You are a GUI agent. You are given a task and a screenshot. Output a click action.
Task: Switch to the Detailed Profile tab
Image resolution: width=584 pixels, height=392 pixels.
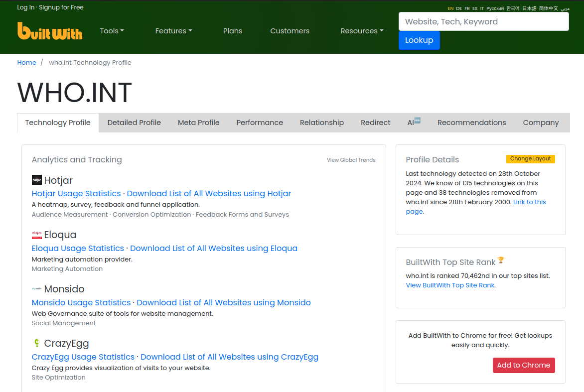pyautogui.click(x=134, y=123)
